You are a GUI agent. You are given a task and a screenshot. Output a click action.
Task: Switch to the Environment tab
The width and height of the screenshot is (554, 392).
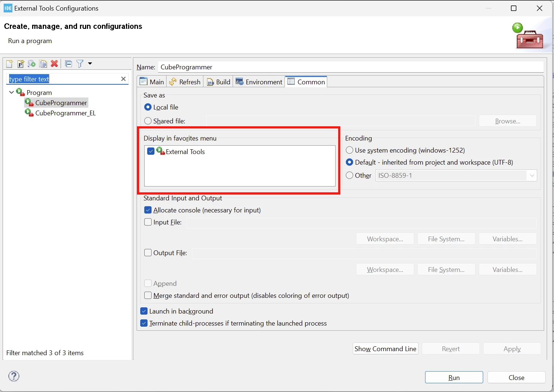pos(259,82)
